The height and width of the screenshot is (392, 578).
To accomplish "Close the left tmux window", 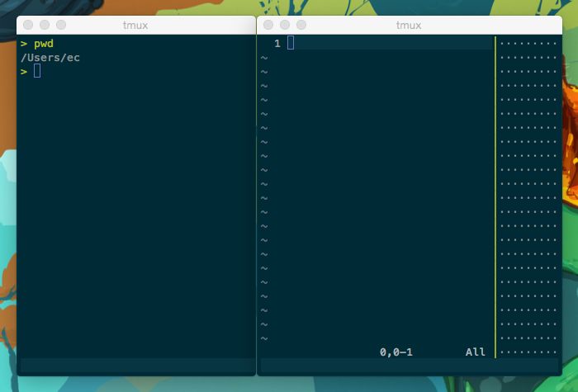I will (28, 25).
